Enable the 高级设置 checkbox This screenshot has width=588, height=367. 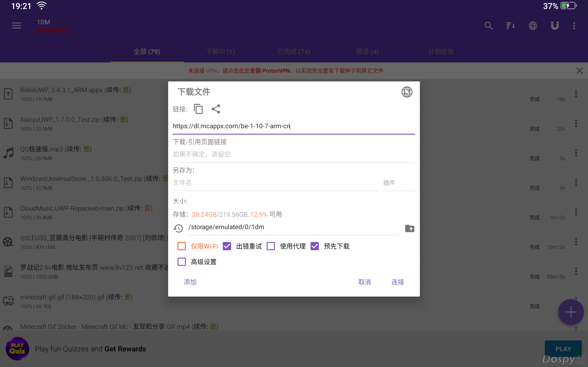pyautogui.click(x=181, y=262)
